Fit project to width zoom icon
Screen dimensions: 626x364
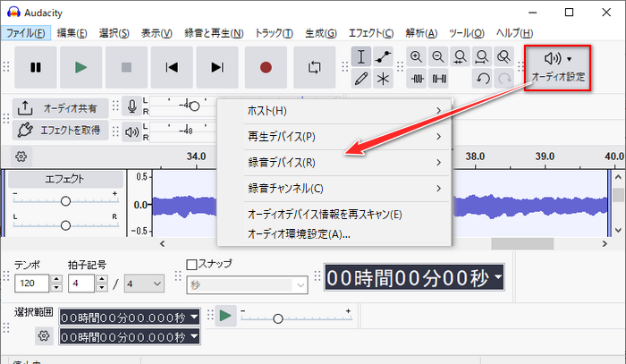coord(482,56)
